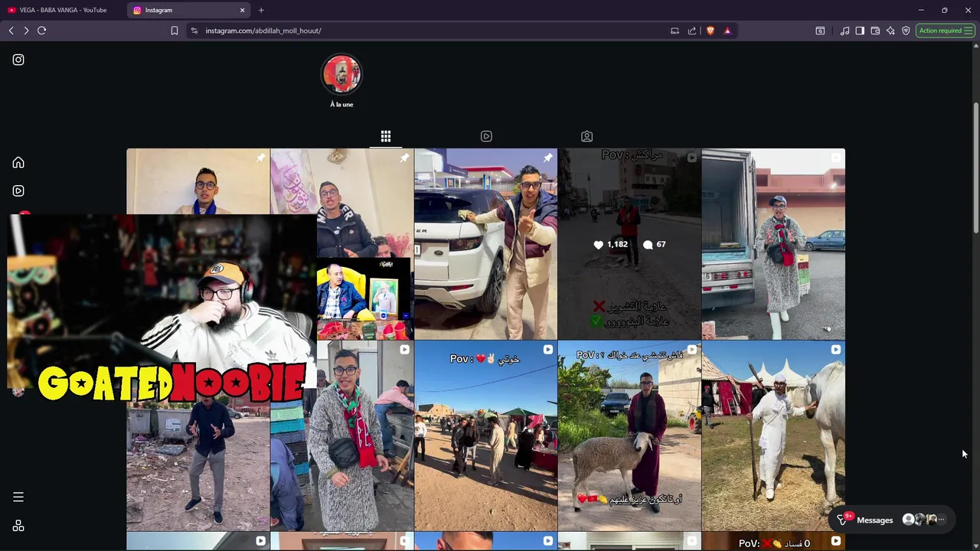980x551 pixels.
Task: Open site settings icon left of the URL
Action: click(194, 31)
